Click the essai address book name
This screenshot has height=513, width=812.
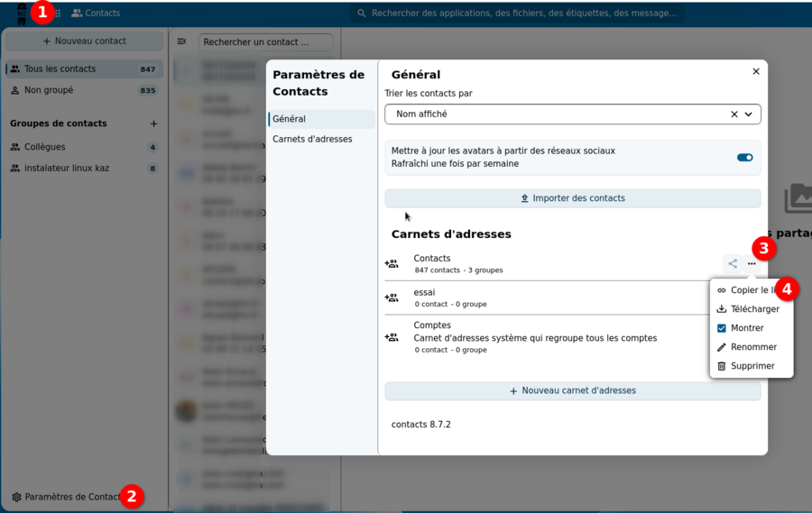(x=424, y=292)
